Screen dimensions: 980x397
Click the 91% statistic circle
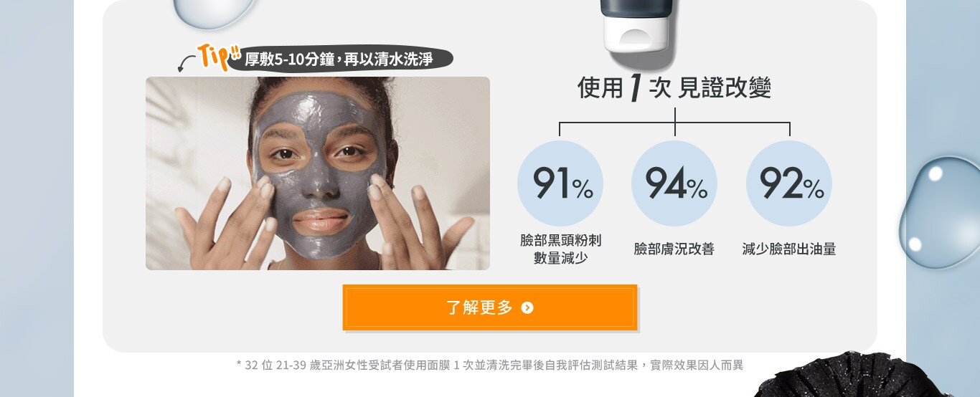point(560,183)
